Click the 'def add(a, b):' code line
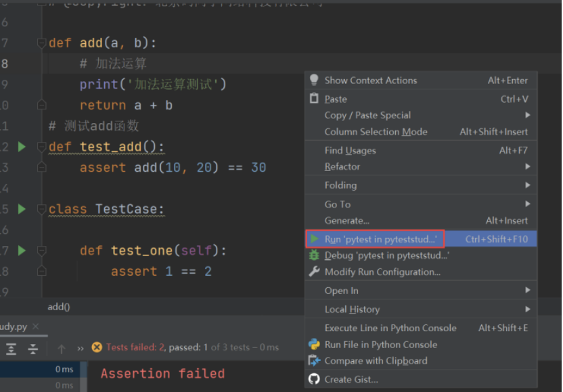The image size is (563, 392). pos(102,43)
